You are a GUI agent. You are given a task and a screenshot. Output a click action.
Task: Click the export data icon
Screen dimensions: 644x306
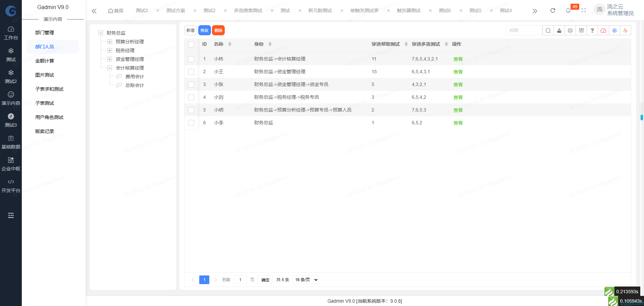point(559,30)
